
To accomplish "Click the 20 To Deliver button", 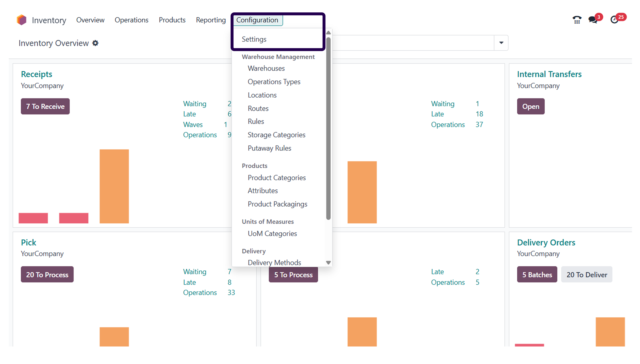I will (587, 274).
